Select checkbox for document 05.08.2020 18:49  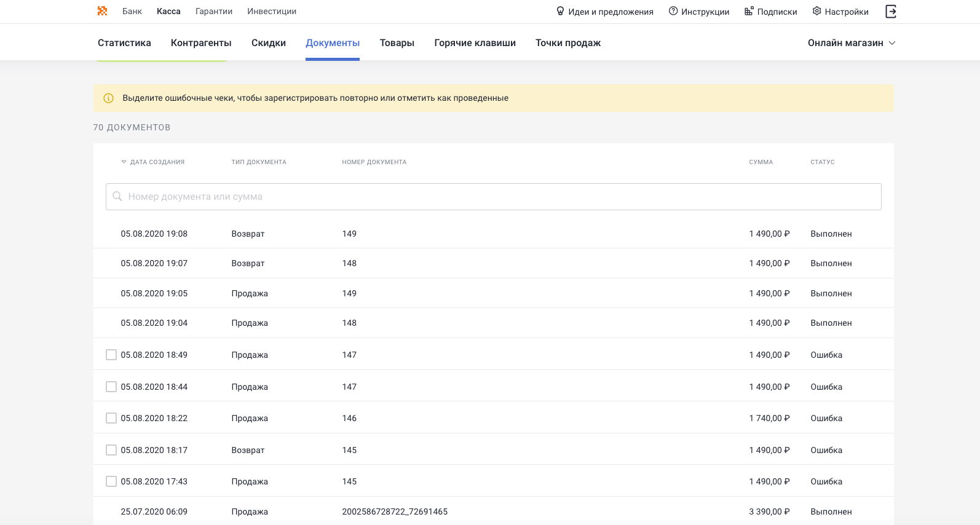click(111, 355)
